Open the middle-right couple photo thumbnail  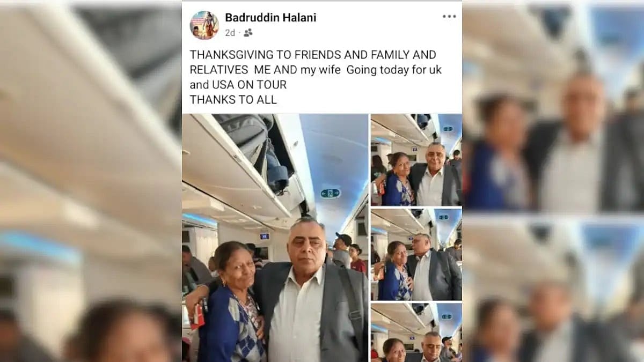pos(416,254)
